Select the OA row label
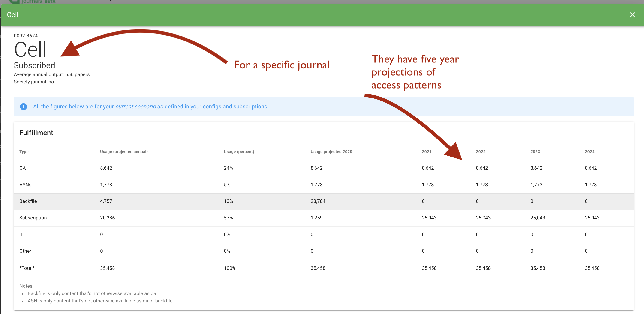 point(22,168)
